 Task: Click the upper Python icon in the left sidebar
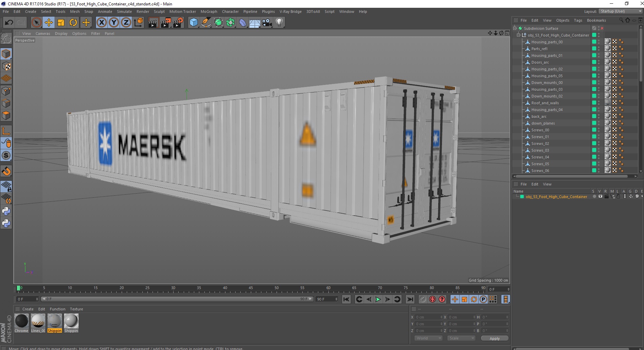click(x=6, y=211)
